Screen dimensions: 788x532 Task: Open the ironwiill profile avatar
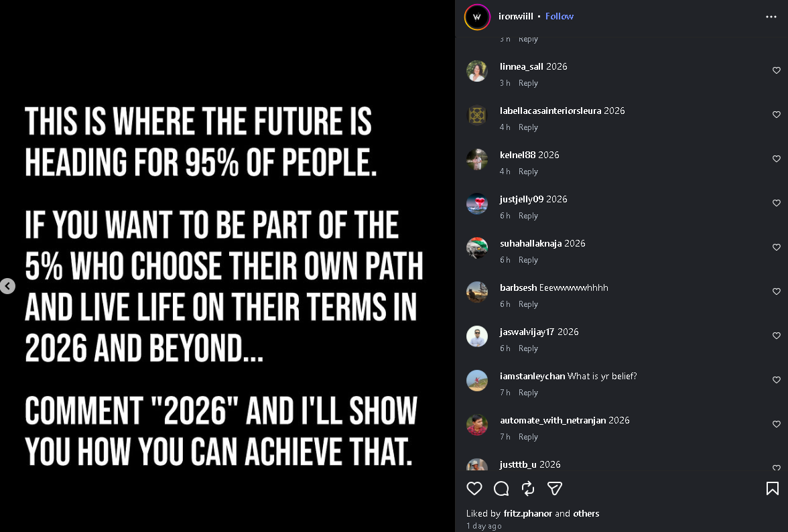pos(477,17)
